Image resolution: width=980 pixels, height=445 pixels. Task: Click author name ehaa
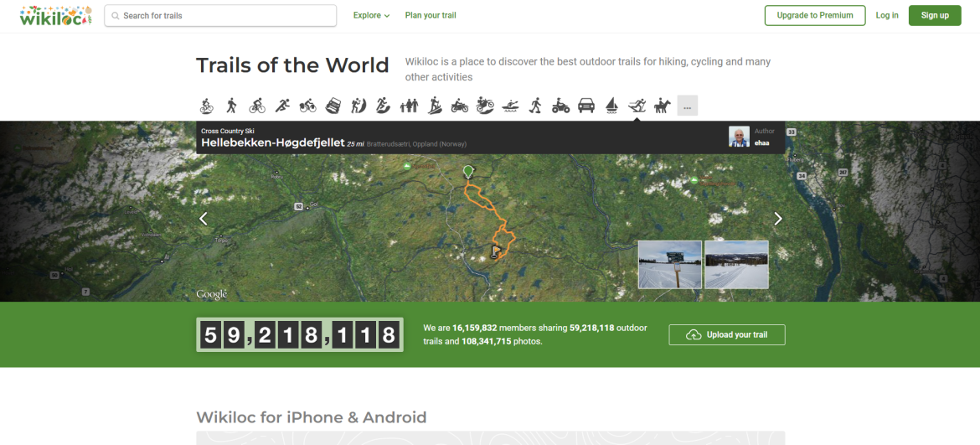tap(761, 143)
